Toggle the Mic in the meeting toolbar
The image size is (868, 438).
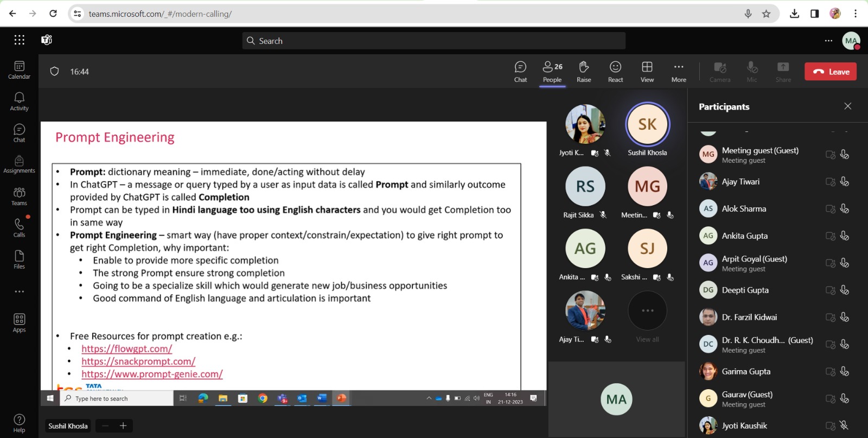click(x=752, y=72)
